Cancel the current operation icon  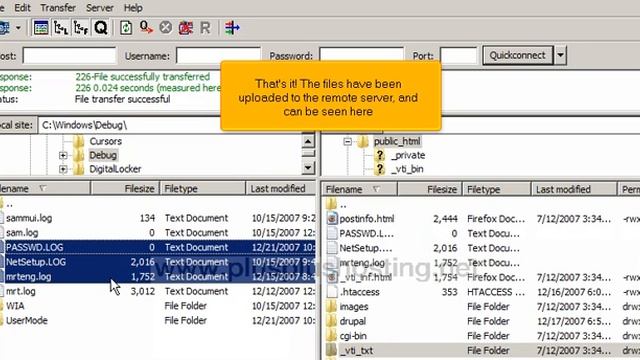click(165, 28)
